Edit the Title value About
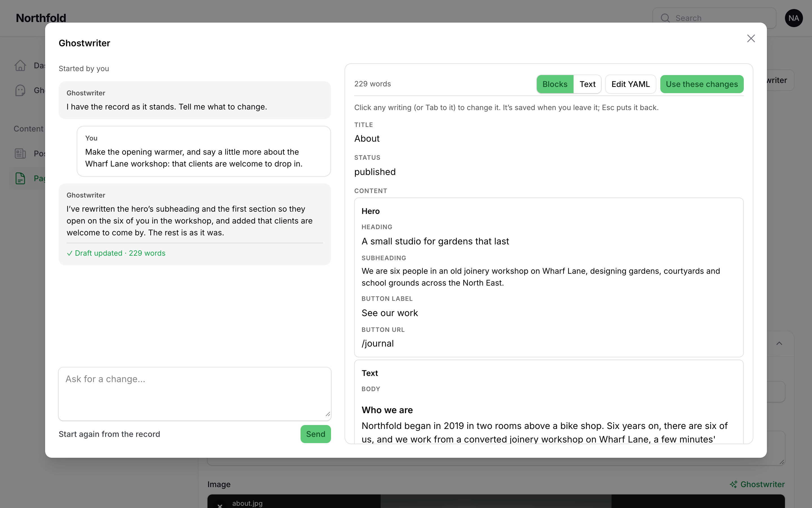The height and width of the screenshot is (508, 812). point(367,138)
